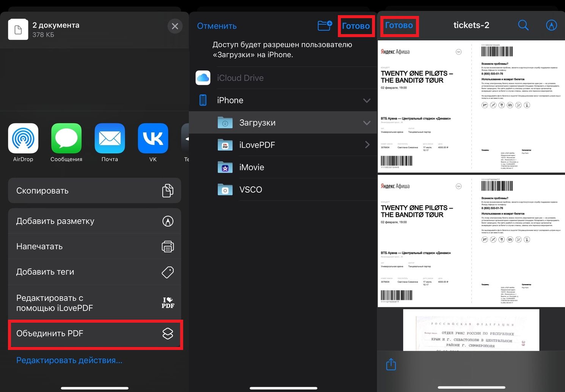565x392 pixels.
Task: Click the printer icon in Напечатать row
Action: 168,247
